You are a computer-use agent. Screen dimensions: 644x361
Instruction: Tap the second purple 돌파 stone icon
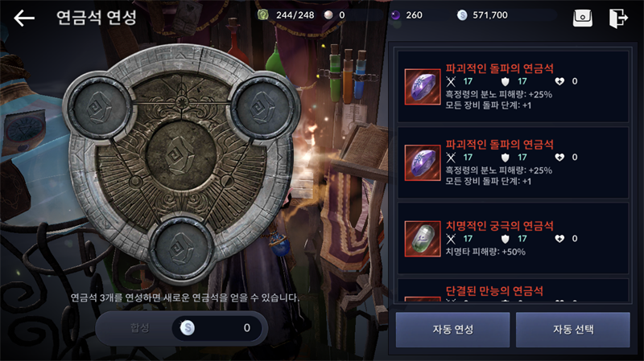[422, 163]
